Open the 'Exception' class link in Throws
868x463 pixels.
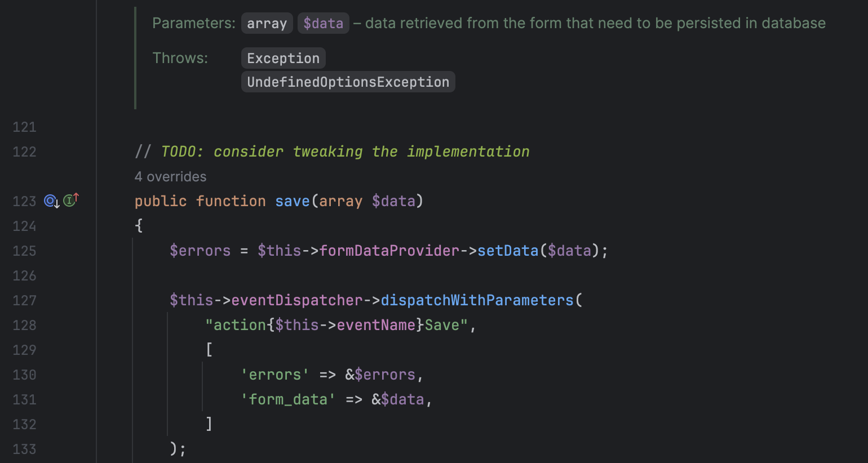(x=283, y=59)
